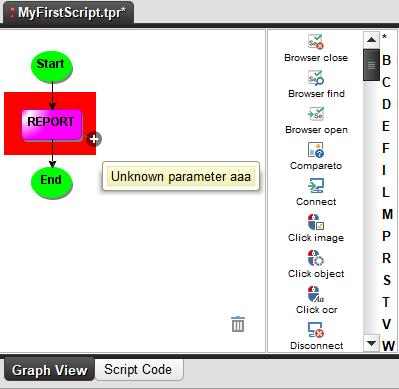Jump to commands starting with M
399x389 pixels.
(x=387, y=214)
